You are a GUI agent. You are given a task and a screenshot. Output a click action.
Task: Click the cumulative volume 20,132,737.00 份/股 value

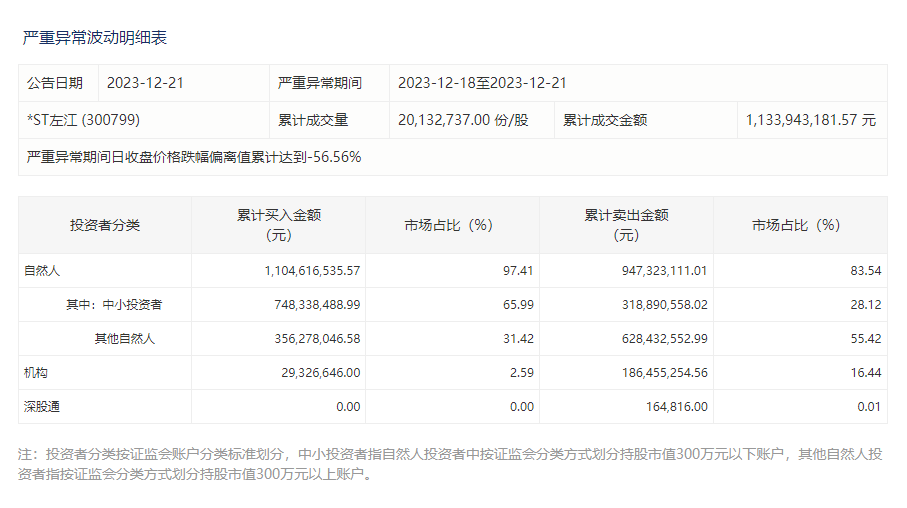(x=462, y=120)
